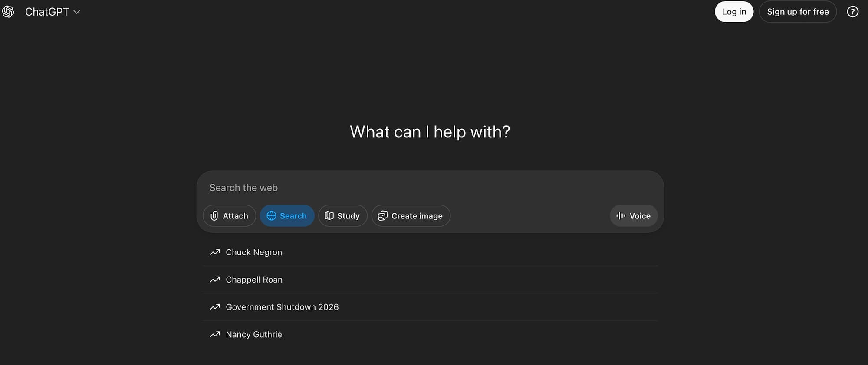Enable Create image mode
The image size is (868, 365).
(411, 216)
